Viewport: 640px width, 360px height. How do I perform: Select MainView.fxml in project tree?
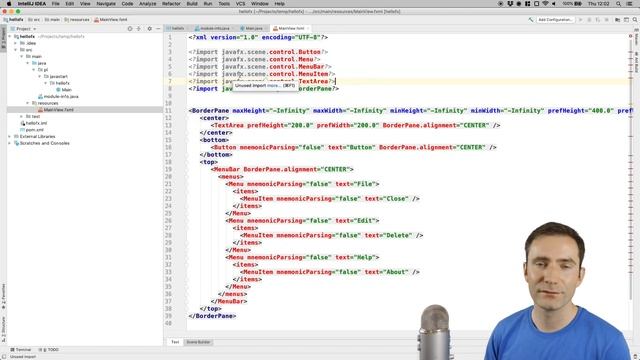(x=58, y=110)
